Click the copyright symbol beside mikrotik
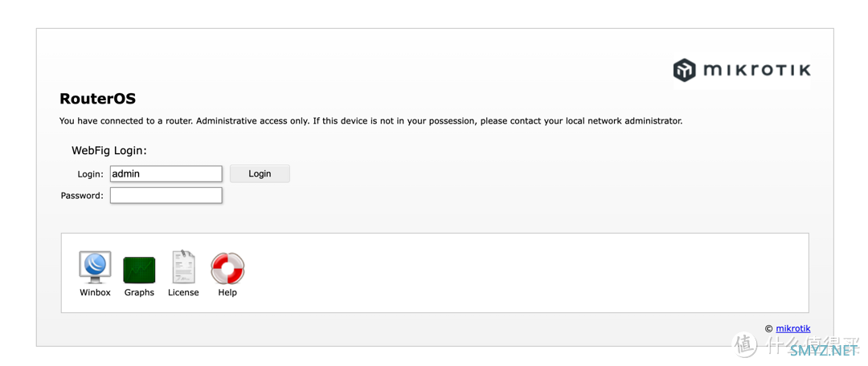This screenshot has height=366, width=868. [769, 328]
